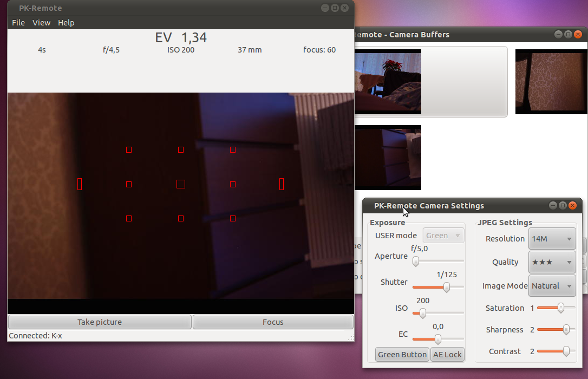Screen dimensions: 588x379
Task: Click the Shutter speed slider handle
Action: click(447, 287)
